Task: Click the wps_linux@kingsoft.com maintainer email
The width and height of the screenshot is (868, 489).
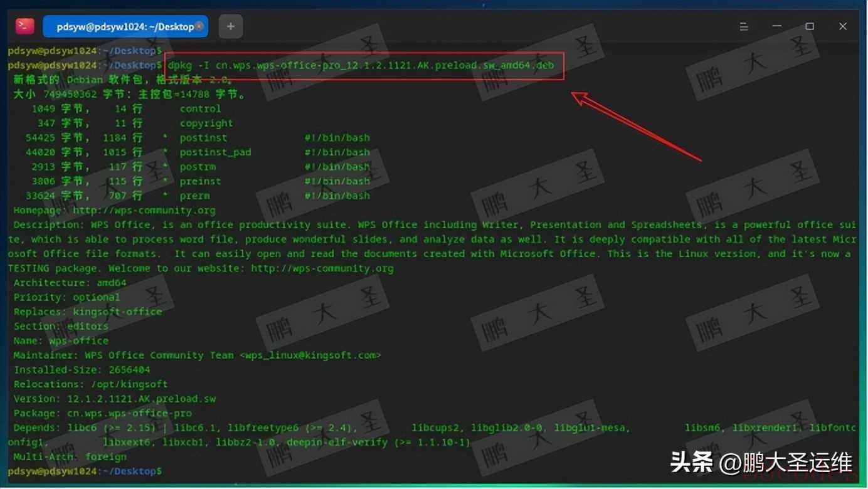Action: (x=310, y=355)
